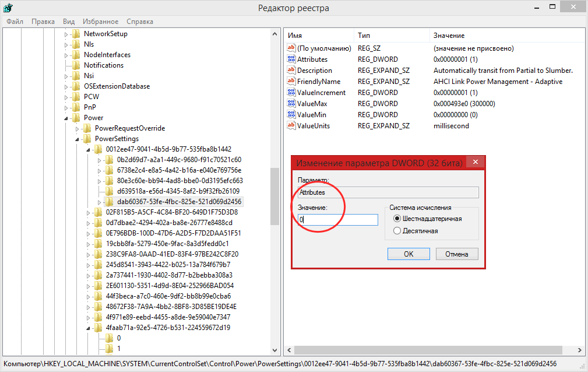Close the DWORD edit dialog
588x372 pixels.
(x=476, y=163)
